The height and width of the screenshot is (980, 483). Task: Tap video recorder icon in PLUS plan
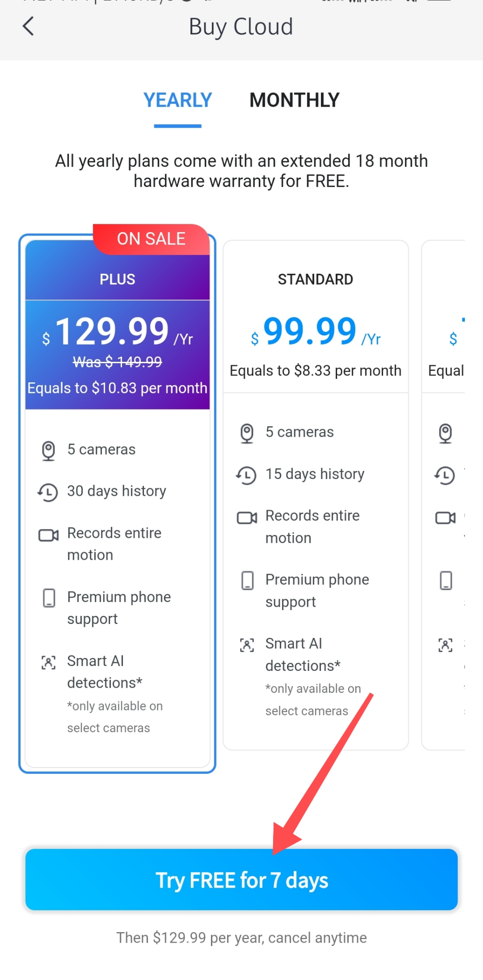(48, 535)
